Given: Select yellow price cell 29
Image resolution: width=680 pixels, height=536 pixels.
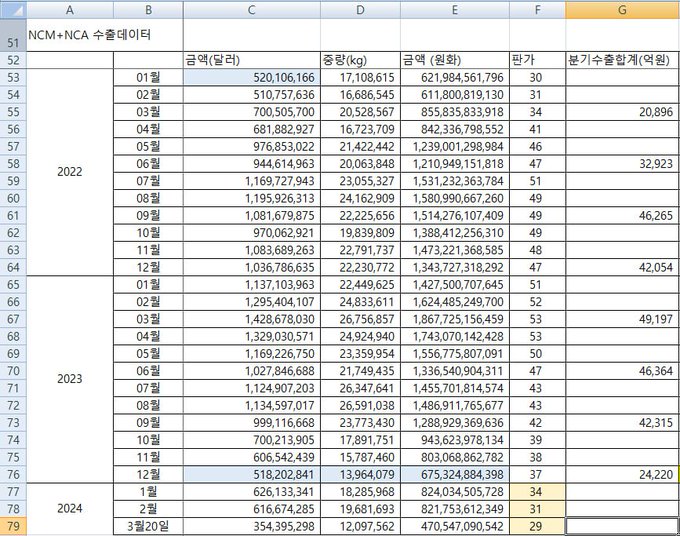Looking at the screenshot, I should 537,526.
